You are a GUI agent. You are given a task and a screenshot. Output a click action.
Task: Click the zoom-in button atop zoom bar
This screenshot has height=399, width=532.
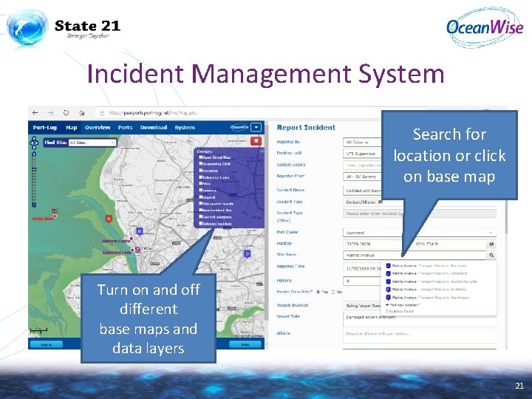pyautogui.click(x=34, y=154)
